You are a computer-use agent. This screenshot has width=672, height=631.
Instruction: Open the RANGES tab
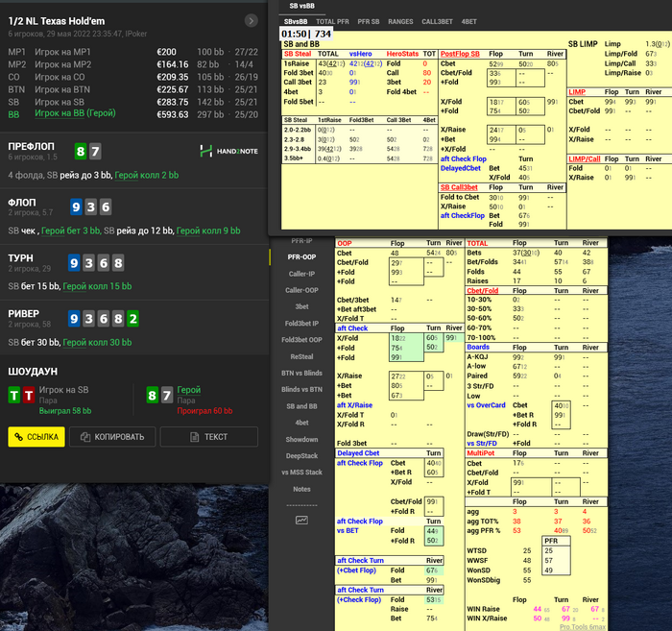401,20
